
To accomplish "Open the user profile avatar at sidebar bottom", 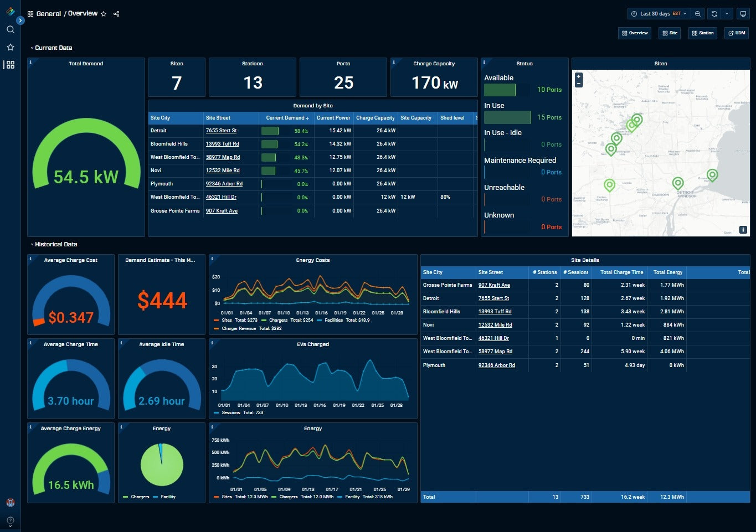I will coord(10,502).
